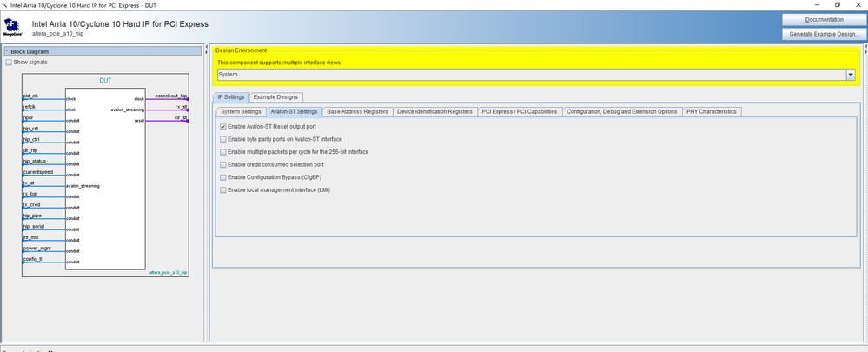Collapse the Block Diagram panel

pyautogui.click(x=7, y=51)
